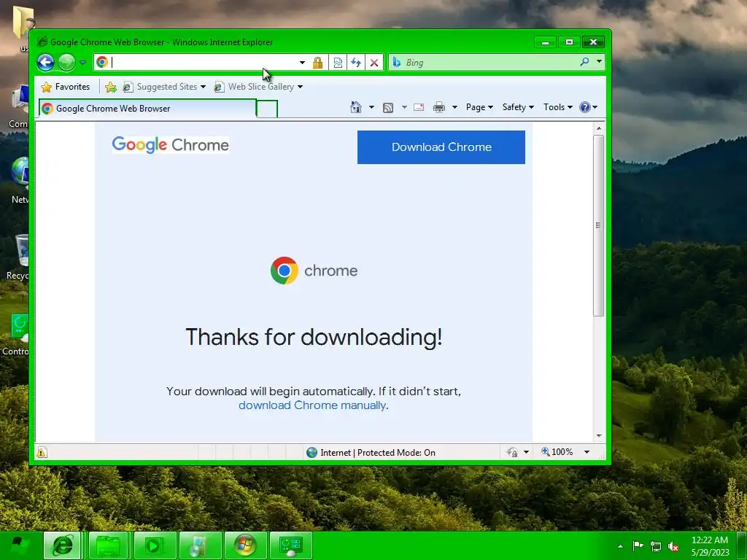Open the search provider dropdown arrow

pos(600,62)
